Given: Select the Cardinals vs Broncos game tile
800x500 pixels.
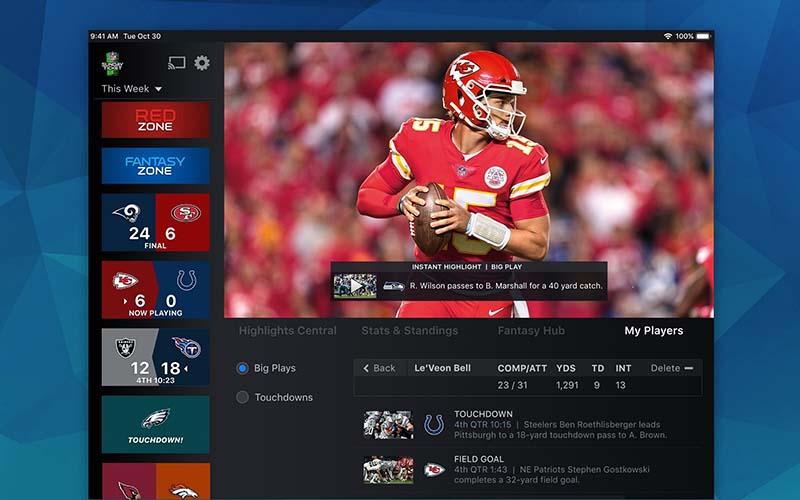Looking at the screenshot, I should point(156,482).
